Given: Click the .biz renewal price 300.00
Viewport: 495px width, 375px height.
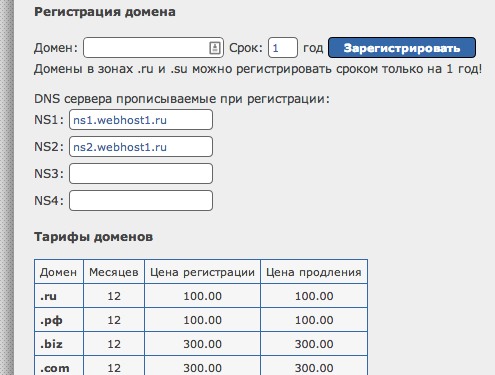Looking at the screenshot, I should tap(314, 344).
